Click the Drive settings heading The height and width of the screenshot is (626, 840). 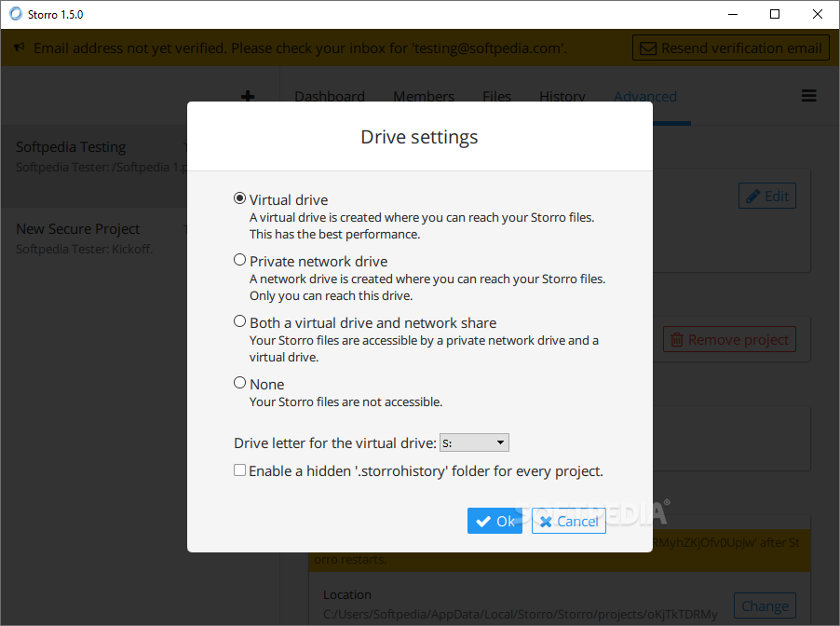[419, 137]
